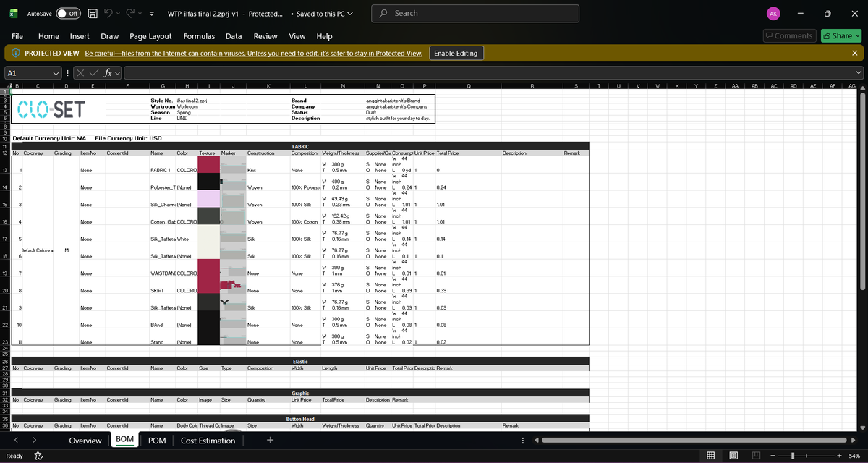The height and width of the screenshot is (463, 868).
Task: Close the Protected View message bar
Action: [854, 54]
